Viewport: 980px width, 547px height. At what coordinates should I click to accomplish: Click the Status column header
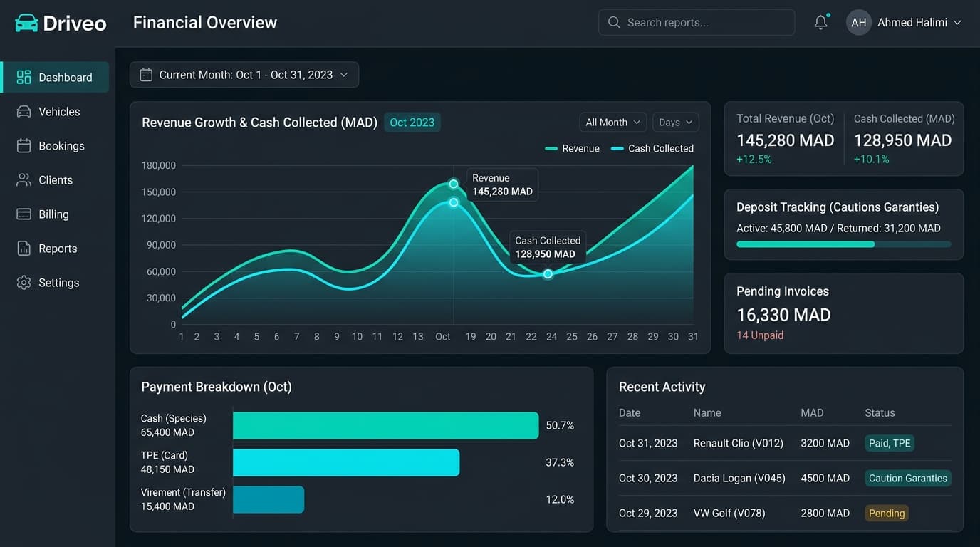[880, 412]
